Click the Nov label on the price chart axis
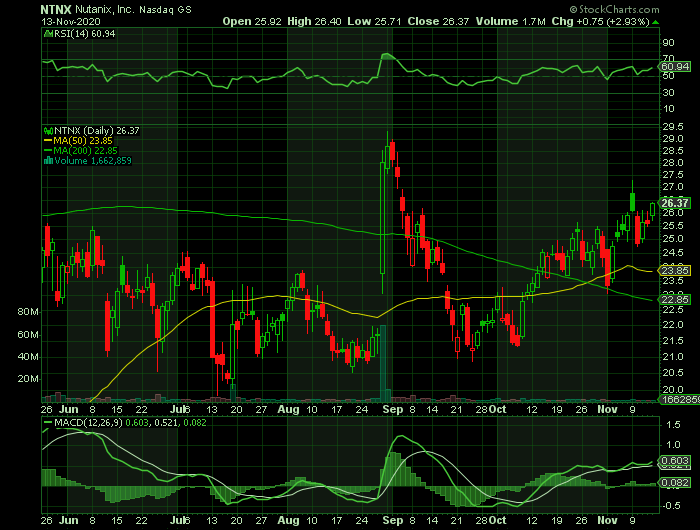700x530 pixels. pos(608,409)
